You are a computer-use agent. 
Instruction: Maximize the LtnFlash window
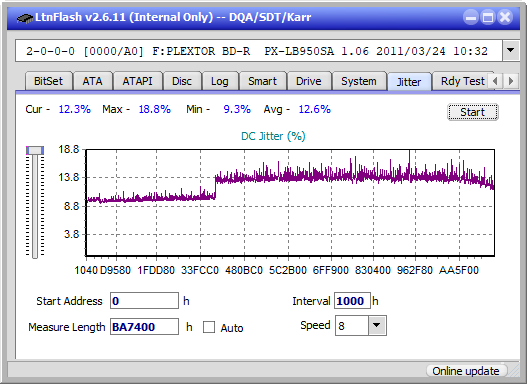488,17
